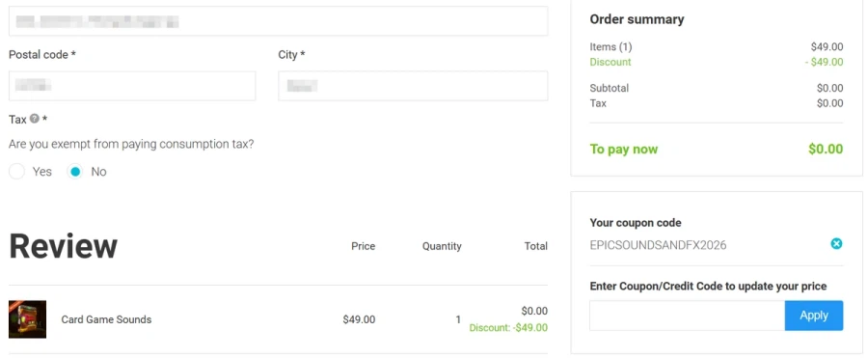Click the green Discount: -$49.00 text in review
Image resolution: width=868 pixels, height=358 pixels.
[x=508, y=327]
